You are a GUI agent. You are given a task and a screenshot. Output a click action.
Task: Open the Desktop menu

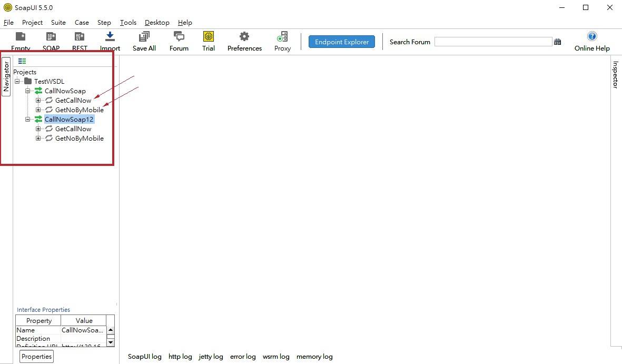click(x=157, y=23)
